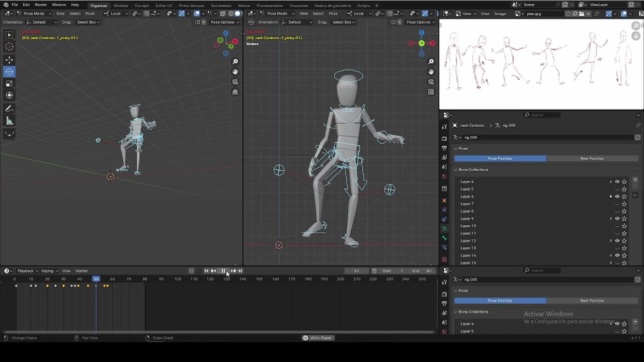Jump to first frame in timeline
This screenshot has width=644, height=362.
206,271
